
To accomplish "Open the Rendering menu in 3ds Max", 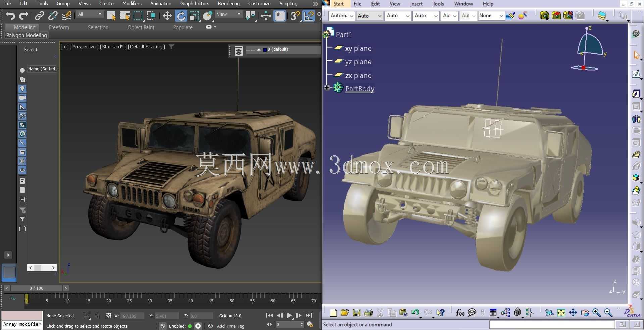I will (229, 4).
